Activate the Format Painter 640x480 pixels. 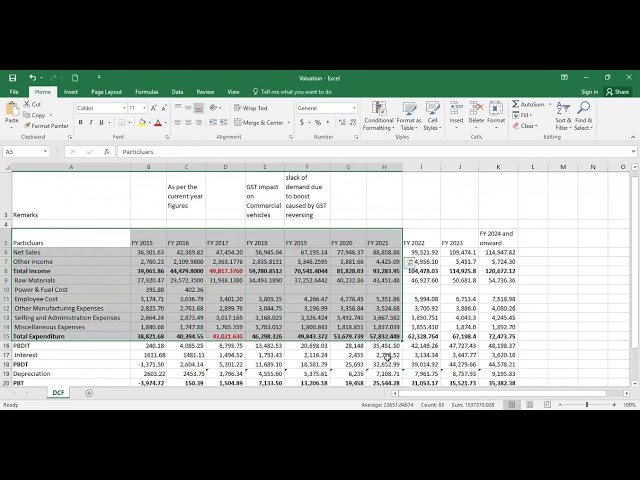point(46,126)
